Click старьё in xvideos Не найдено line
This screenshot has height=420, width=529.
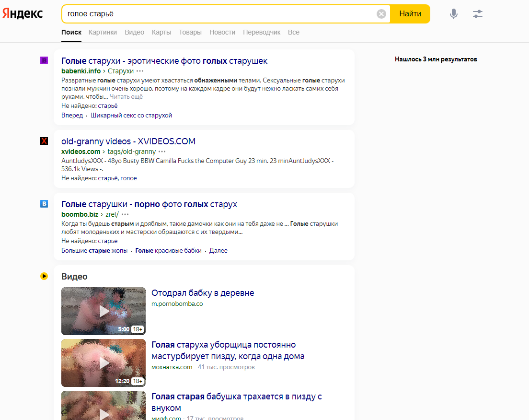pyautogui.click(x=108, y=178)
